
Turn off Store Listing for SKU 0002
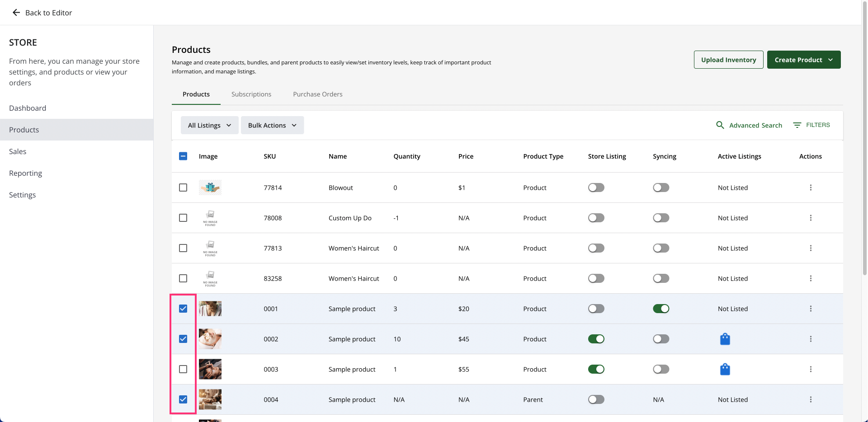pos(596,339)
